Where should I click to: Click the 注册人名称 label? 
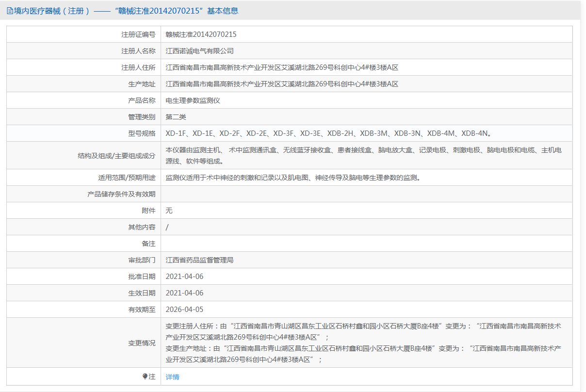138,51
